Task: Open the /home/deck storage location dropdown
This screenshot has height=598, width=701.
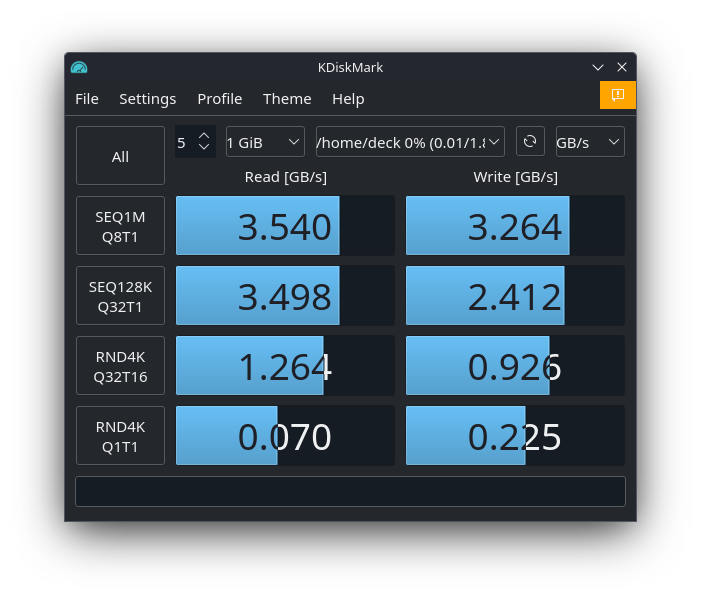Action: coord(410,142)
